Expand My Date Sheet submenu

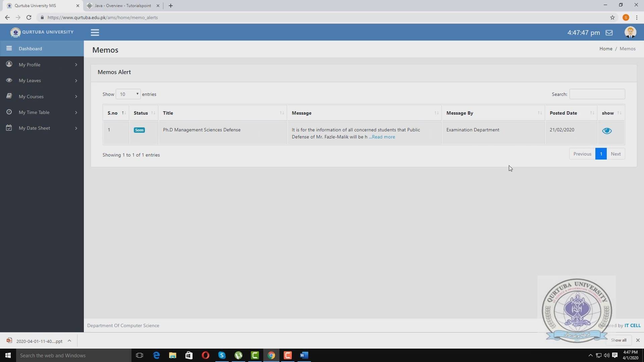point(76,128)
